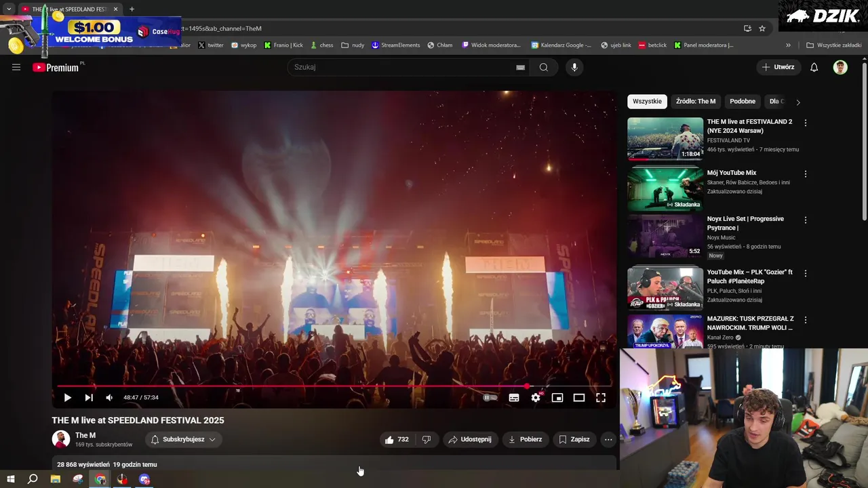The image size is (868, 488).
Task: Select Wszystkie filter chip
Action: (647, 102)
